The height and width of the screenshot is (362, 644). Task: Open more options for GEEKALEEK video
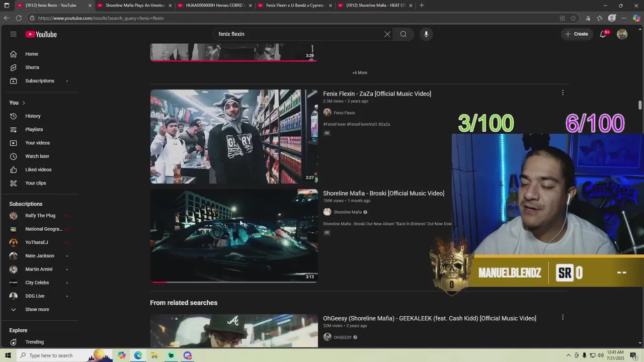point(562,317)
